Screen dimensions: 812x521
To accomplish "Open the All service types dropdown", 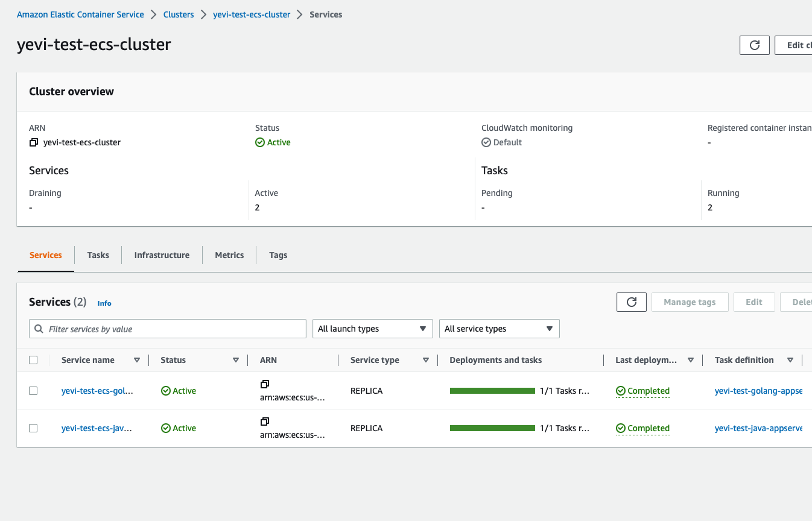I will click(x=500, y=329).
